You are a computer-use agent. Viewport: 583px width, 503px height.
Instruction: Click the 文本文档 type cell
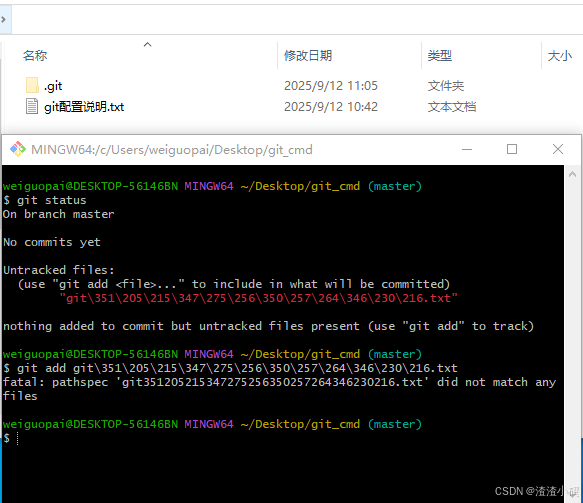tap(452, 107)
